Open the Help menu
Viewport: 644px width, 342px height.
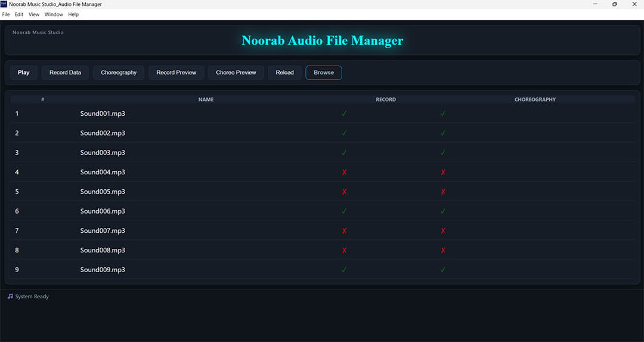pyautogui.click(x=73, y=14)
